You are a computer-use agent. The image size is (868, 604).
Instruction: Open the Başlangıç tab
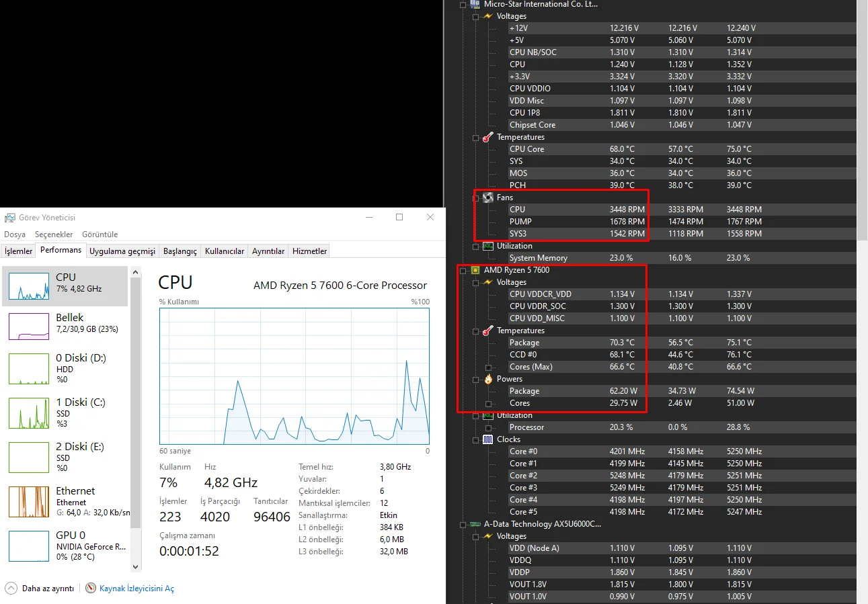point(180,251)
